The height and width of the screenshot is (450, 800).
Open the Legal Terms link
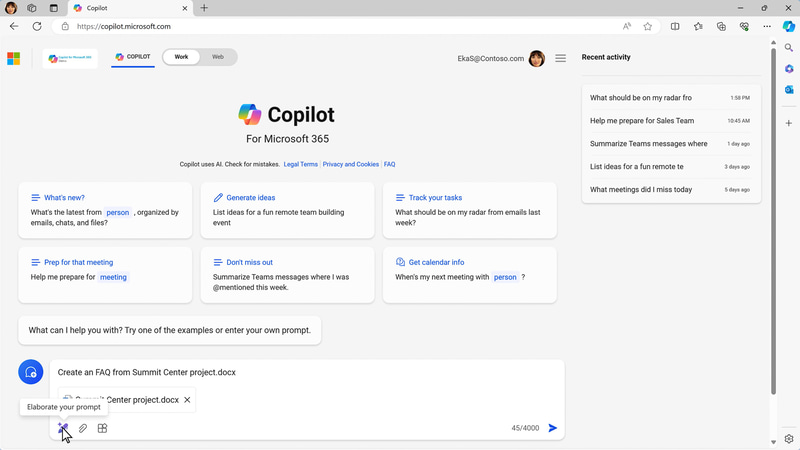300,164
